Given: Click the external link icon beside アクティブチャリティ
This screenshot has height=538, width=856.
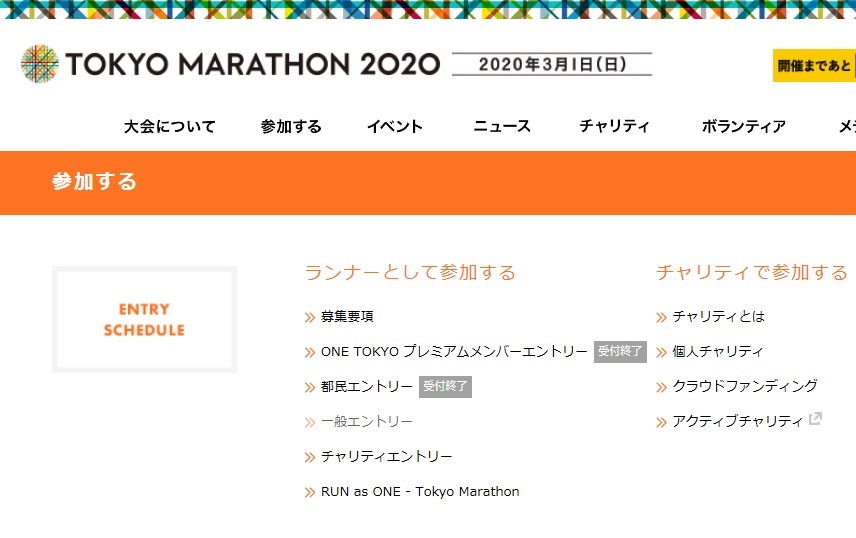Looking at the screenshot, I should pyautogui.click(x=815, y=419).
